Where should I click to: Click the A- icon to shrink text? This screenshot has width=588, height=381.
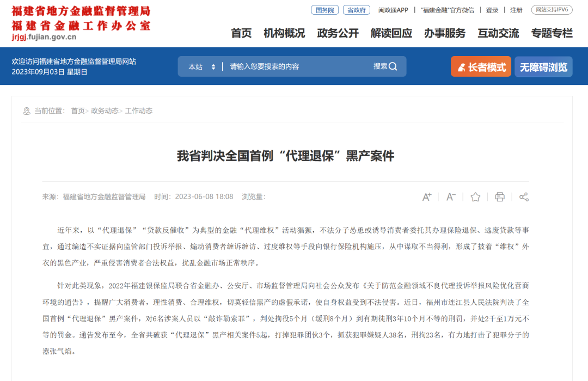pos(451,197)
